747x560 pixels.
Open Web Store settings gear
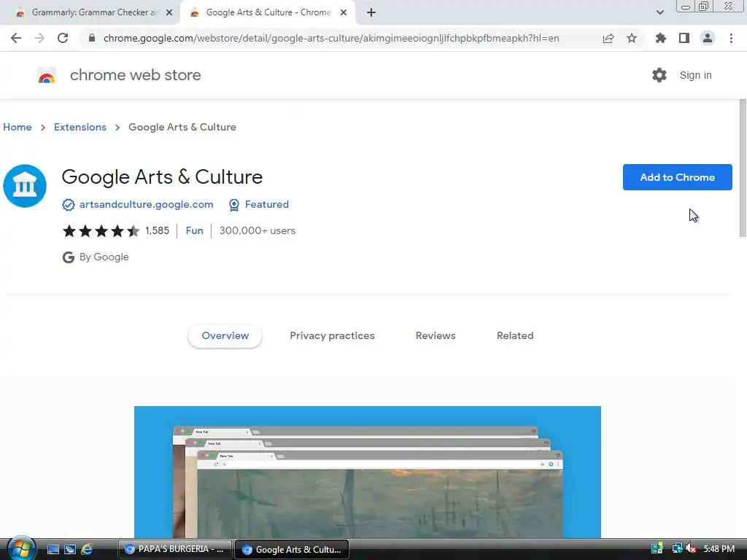click(659, 75)
